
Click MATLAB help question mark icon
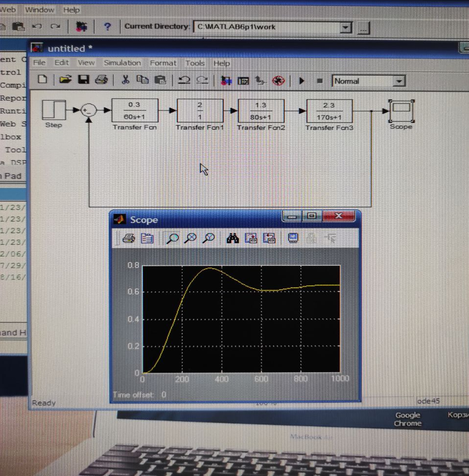click(x=107, y=27)
